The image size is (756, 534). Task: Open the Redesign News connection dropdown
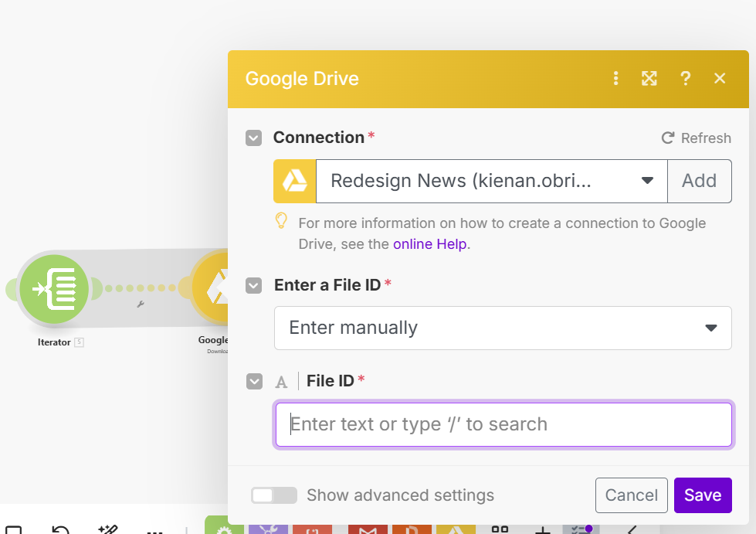(492, 181)
